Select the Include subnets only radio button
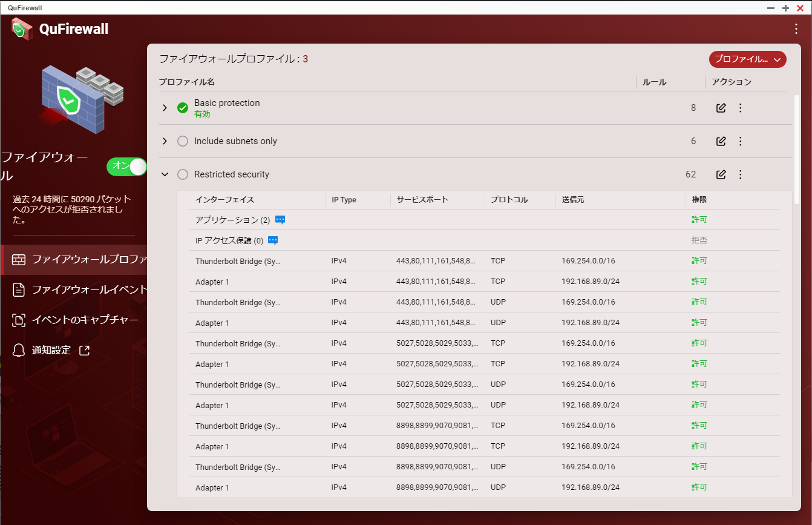The height and width of the screenshot is (525, 812). coord(183,141)
